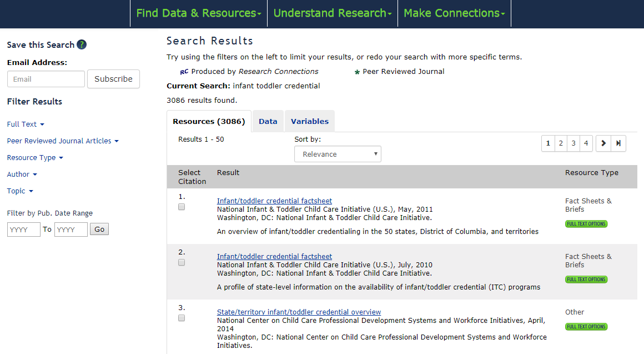Select the citation checkbox for result 1

(x=181, y=206)
